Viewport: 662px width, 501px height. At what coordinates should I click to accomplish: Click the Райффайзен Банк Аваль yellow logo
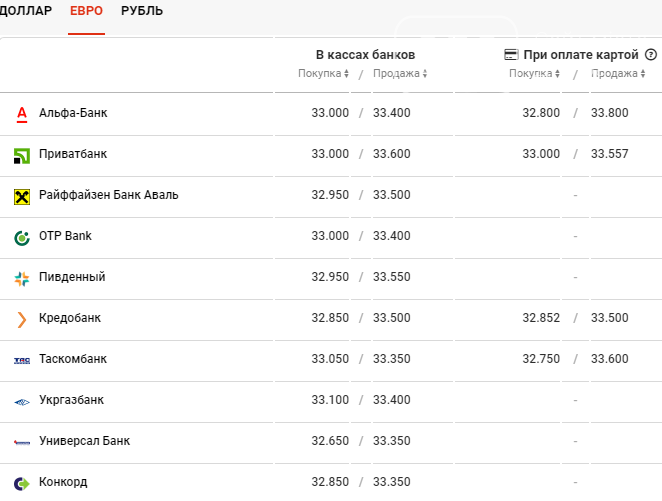[x=22, y=197]
